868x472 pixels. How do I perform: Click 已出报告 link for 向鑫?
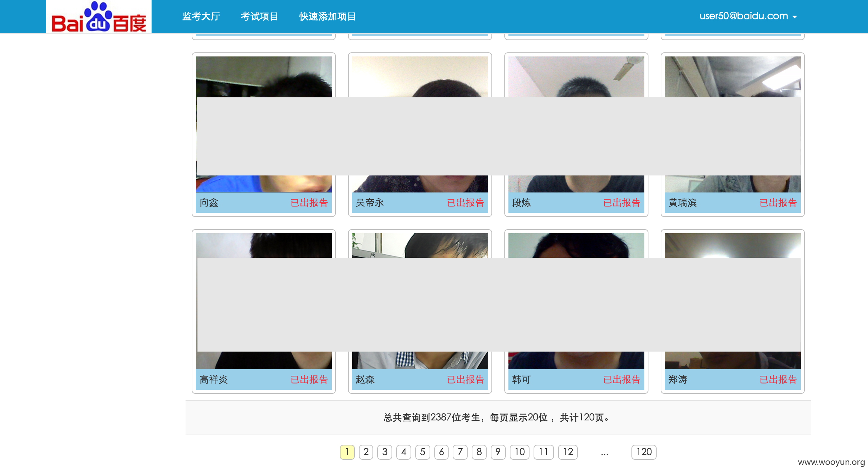(309, 203)
